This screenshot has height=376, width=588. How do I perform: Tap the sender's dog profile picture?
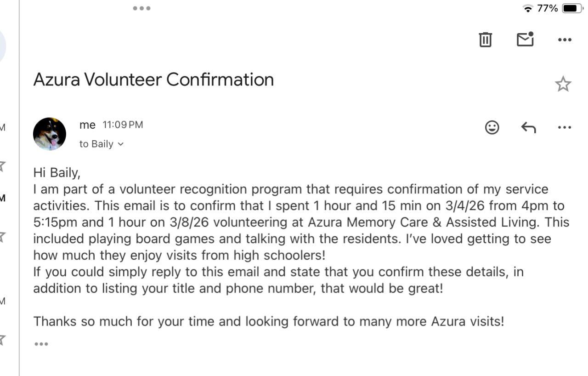point(50,134)
